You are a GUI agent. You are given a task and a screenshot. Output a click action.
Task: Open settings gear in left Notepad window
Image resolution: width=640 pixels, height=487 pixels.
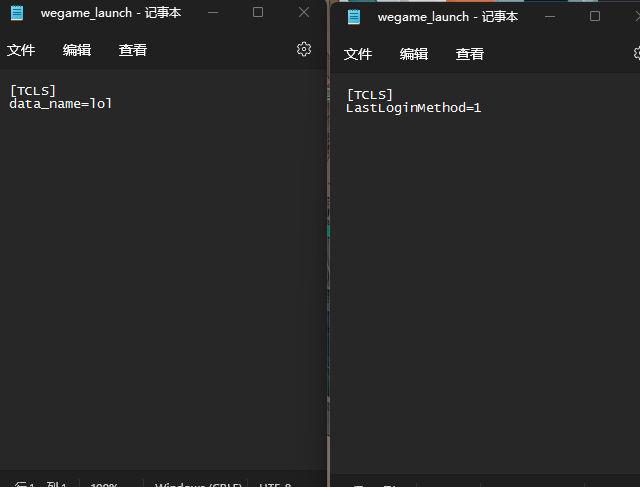click(x=304, y=49)
